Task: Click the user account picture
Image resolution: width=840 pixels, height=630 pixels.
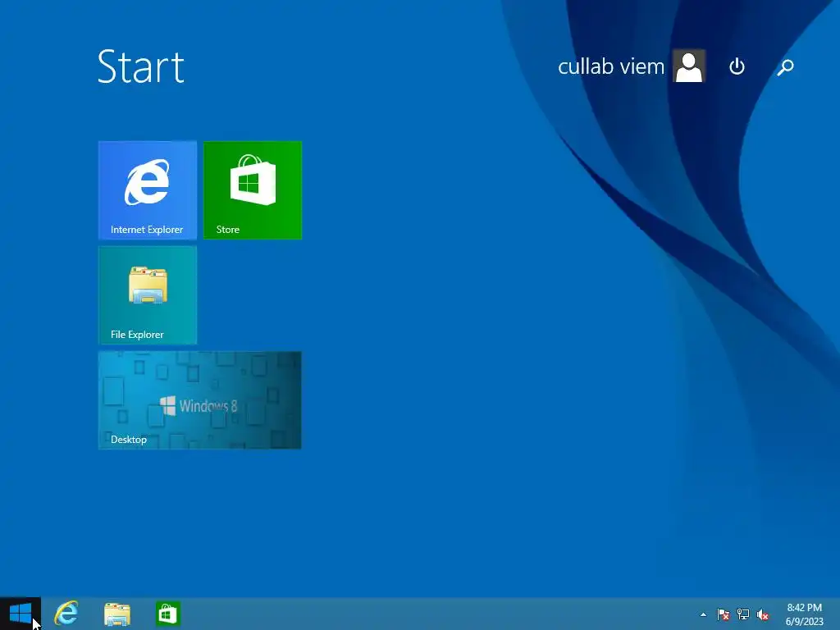Action: 689,66
